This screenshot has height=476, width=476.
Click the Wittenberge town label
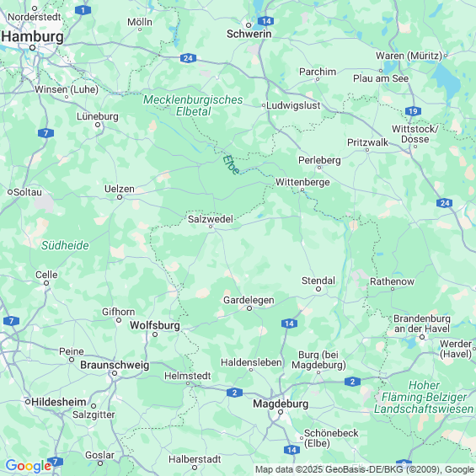click(302, 182)
